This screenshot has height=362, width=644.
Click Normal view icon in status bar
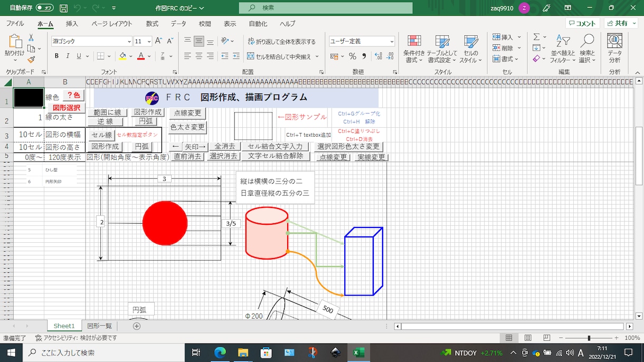tap(509, 338)
